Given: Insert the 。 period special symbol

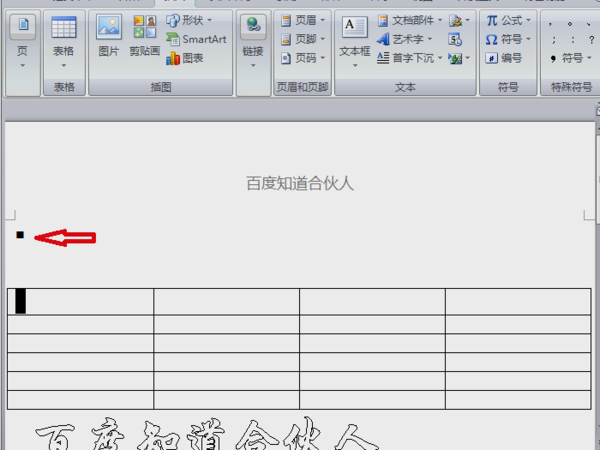Looking at the screenshot, I should click(x=570, y=24).
